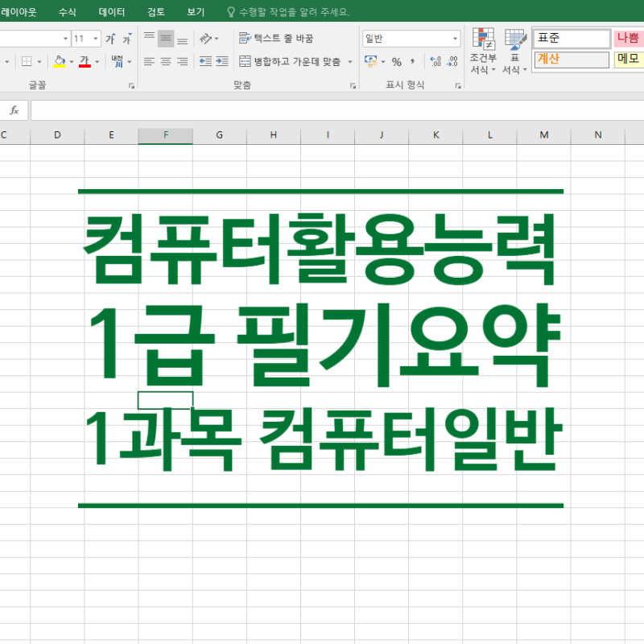Open the 보기 ribbon tab
This screenshot has width=644, height=644.
pyautogui.click(x=196, y=12)
